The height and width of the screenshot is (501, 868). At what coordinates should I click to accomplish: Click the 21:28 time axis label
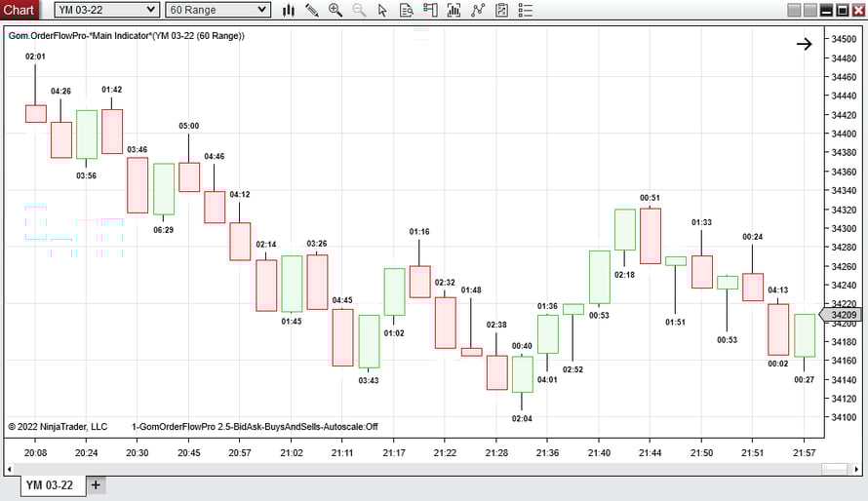click(496, 453)
